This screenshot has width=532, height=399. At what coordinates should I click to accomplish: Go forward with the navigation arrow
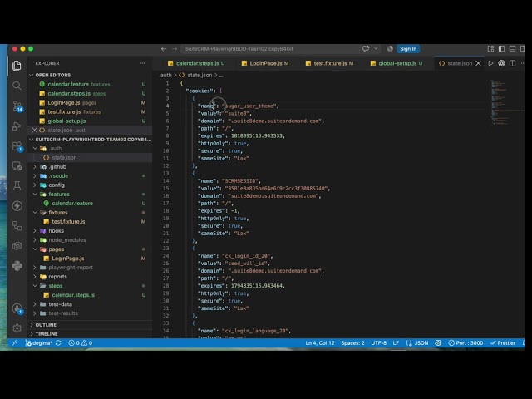click(x=175, y=49)
